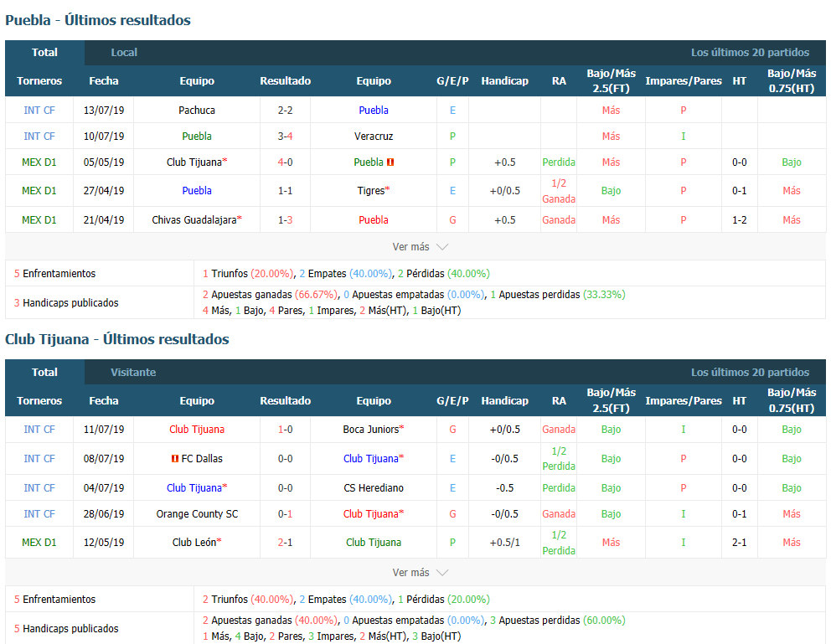The width and height of the screenshot is (831, 644).
Task: Open Club León team link
Action: [194, 543]
